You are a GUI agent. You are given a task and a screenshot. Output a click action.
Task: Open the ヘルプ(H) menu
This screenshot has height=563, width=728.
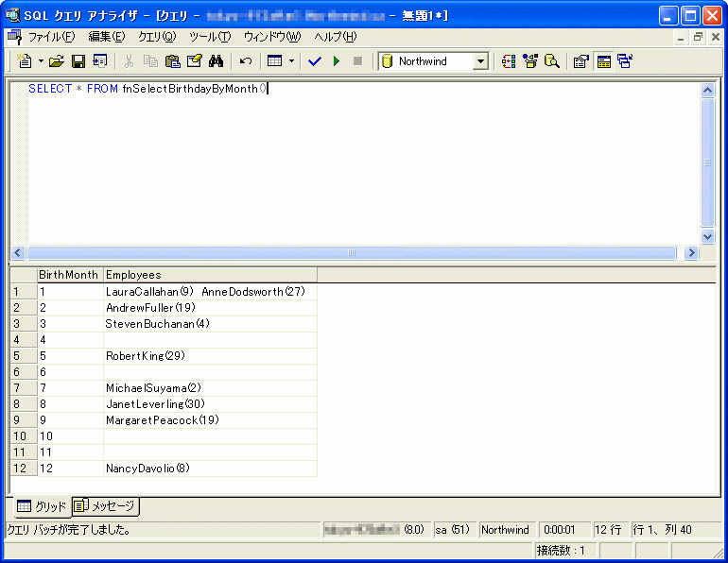[x=336, y=37]
